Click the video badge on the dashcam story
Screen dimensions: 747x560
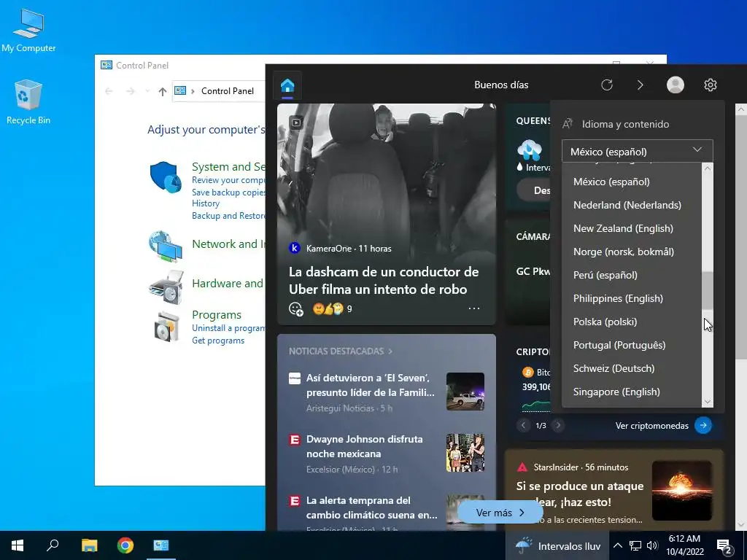point(296,122)
